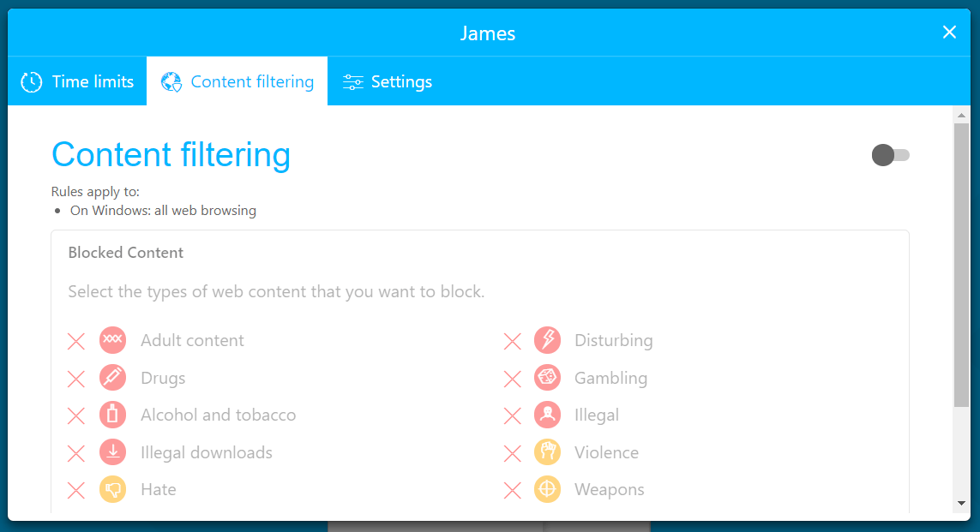The width and height of the screenshot is (980, 532).
Task: Click the Gambling dice icon
Action: coord(547,378)
